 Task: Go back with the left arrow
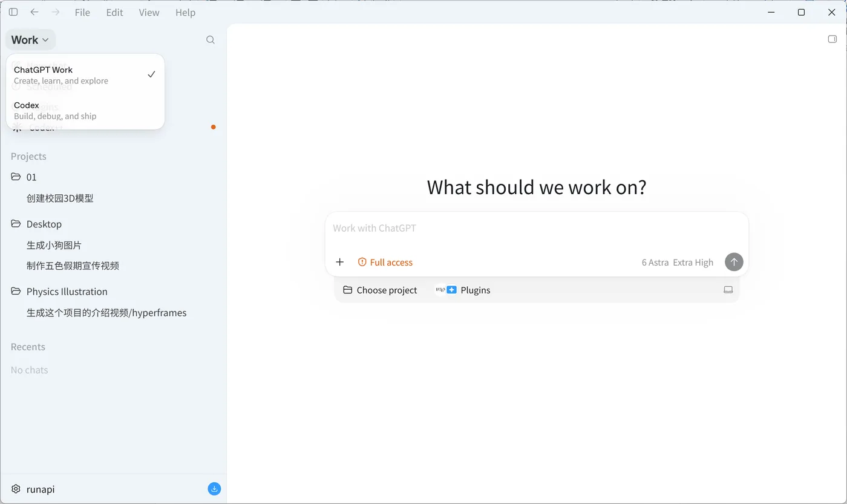[34, 12]
